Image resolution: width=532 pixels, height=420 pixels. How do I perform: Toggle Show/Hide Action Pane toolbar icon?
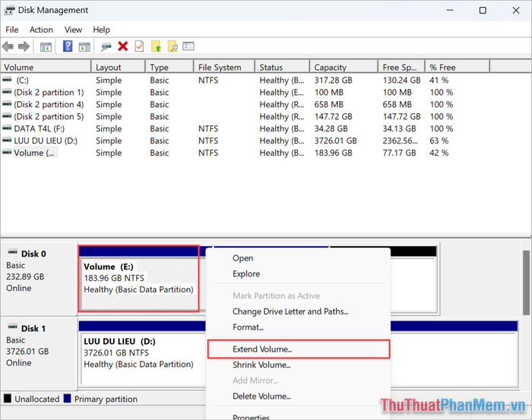click(x=84, y=47)
